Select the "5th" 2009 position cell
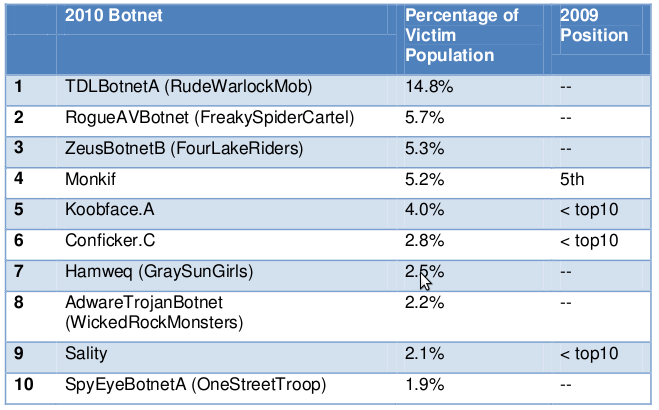The image size is (659, 410). pyautogui.click(x=573, y=180)
